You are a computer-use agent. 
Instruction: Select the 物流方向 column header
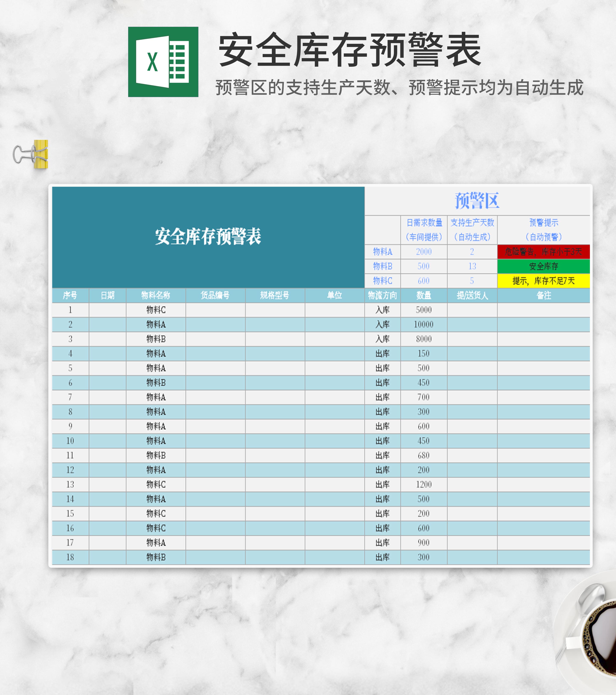(382, 295)
